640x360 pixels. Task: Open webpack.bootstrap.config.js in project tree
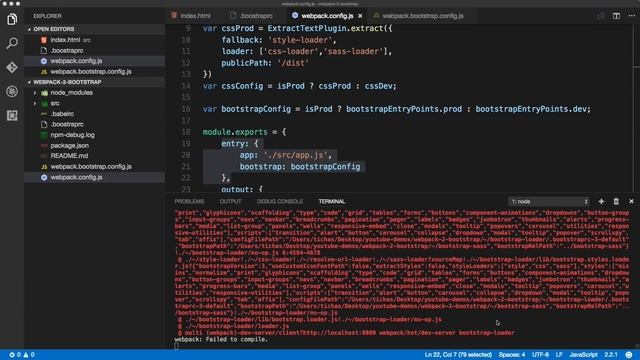(91, 167)
